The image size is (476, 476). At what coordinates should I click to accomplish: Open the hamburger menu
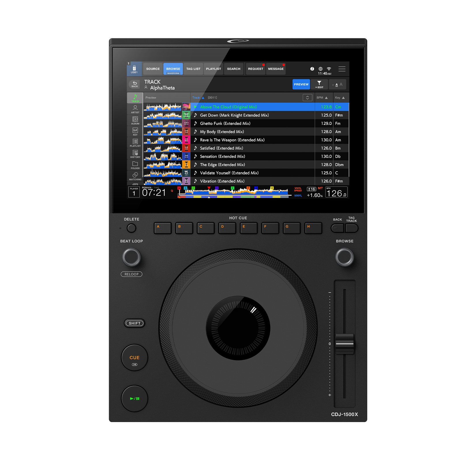[x=342, y=69]
